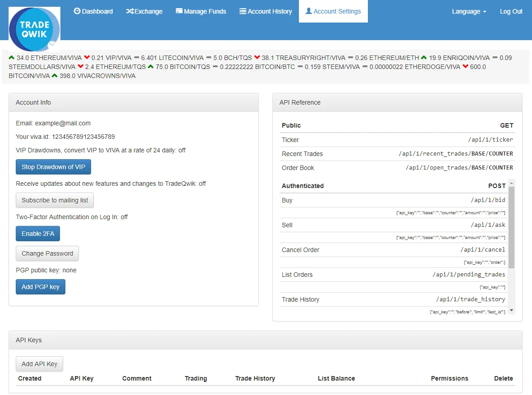
Task: Click the List Orders endpoint /api/1/pending_trades
Action: tap(469, 275)
